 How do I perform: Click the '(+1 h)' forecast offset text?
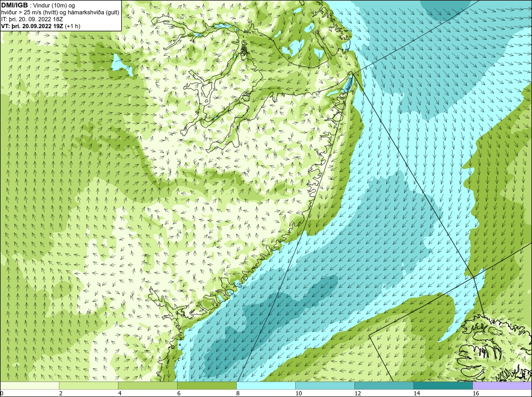[x=72, y=26]
